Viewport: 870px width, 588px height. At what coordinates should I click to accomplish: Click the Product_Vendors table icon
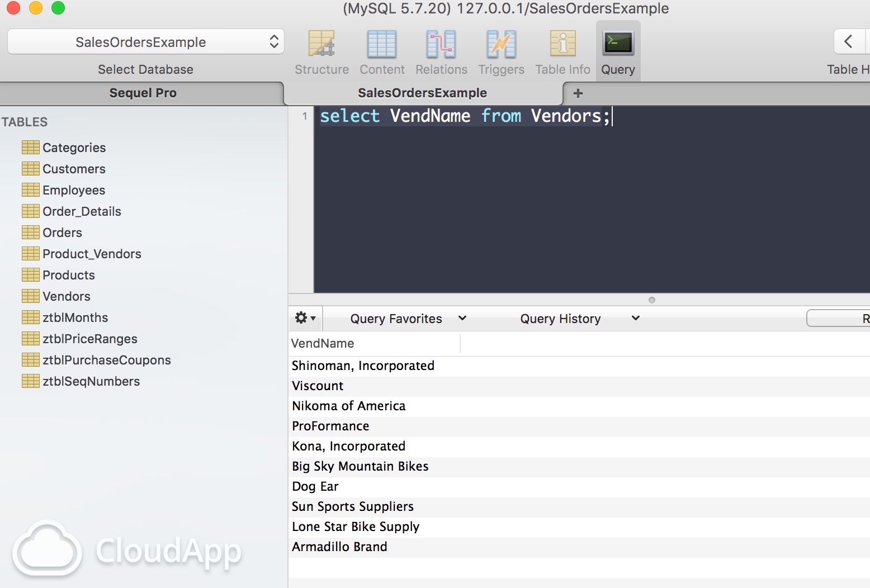click(x=31, y=254)
